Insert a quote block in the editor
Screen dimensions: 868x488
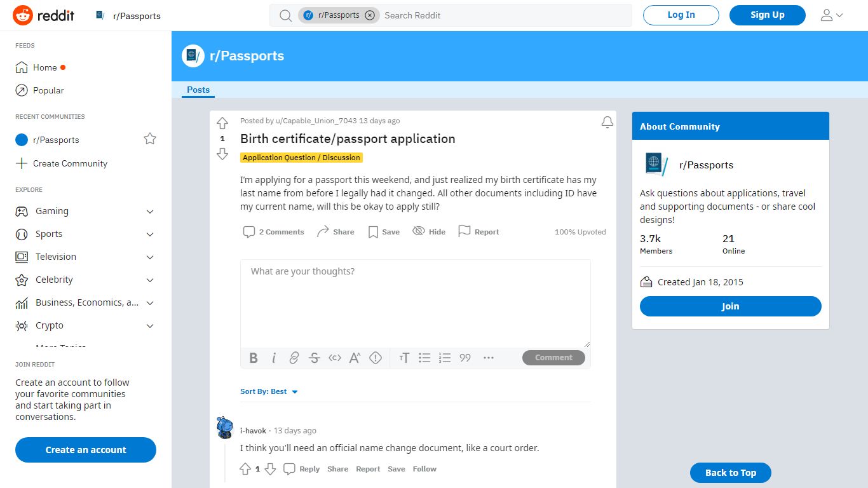[x=465, y=358]
